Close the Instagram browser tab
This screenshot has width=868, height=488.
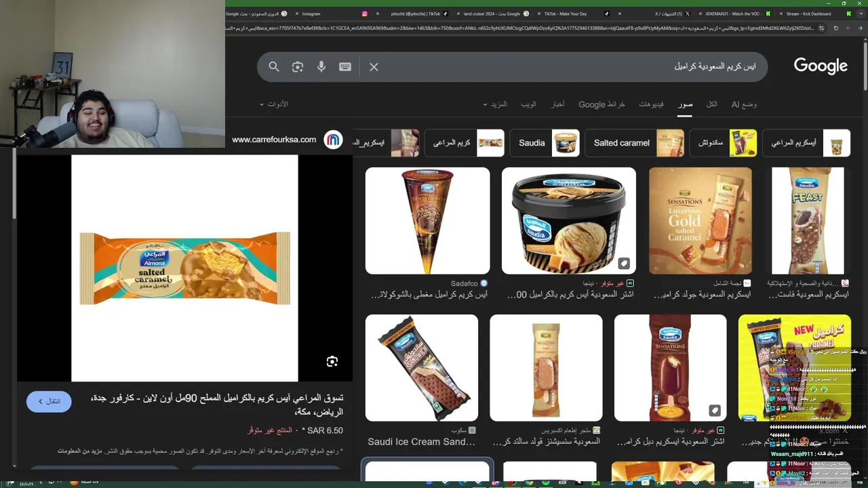pyautogui.click(x=298, y=14)
